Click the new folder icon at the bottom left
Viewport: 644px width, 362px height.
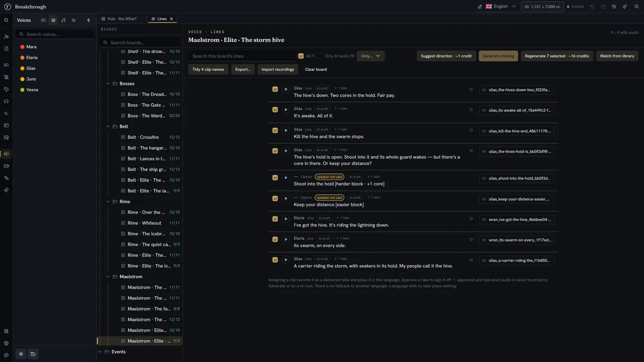33,354
